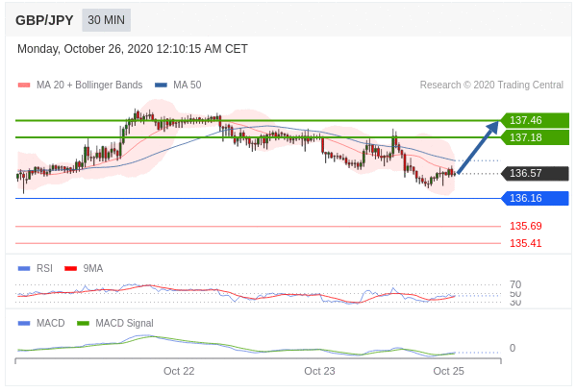Viewport: 576px width, 392px height.
Task: Click the 30 MIN timeframe badge
Action: pyautogui.click(x=106, y=20)
